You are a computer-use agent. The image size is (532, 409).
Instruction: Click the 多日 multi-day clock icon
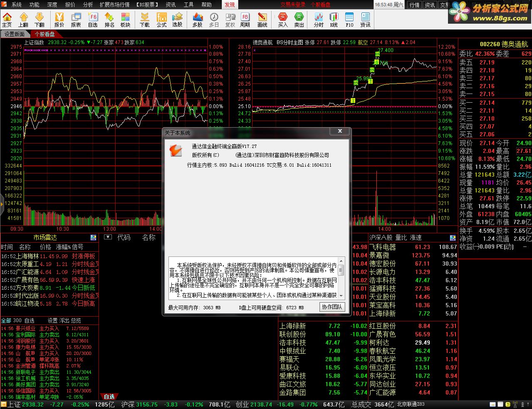point(214,20)
